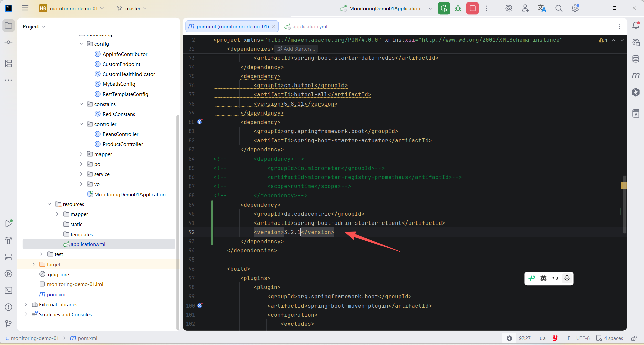This screenshot has width=644, height=345.
Task: Rerun MonitoringDemo01Application with the green button
Action: click(x=444, y=8)
